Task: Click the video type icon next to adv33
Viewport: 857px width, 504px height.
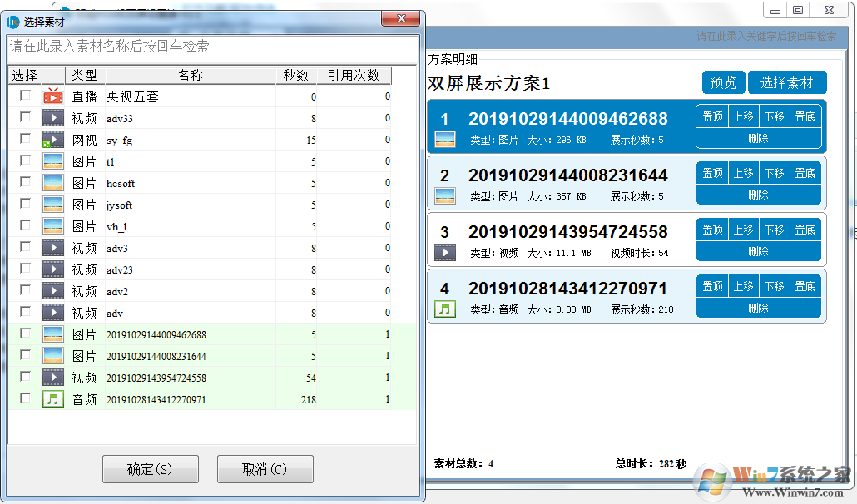Action: (x=53, y=117)
